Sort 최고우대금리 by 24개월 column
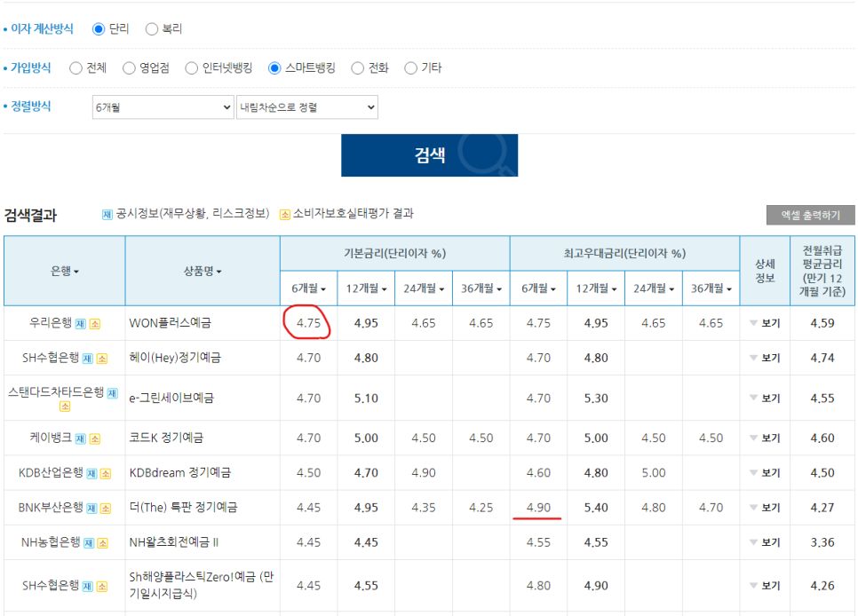 click(x=654, y=288)
